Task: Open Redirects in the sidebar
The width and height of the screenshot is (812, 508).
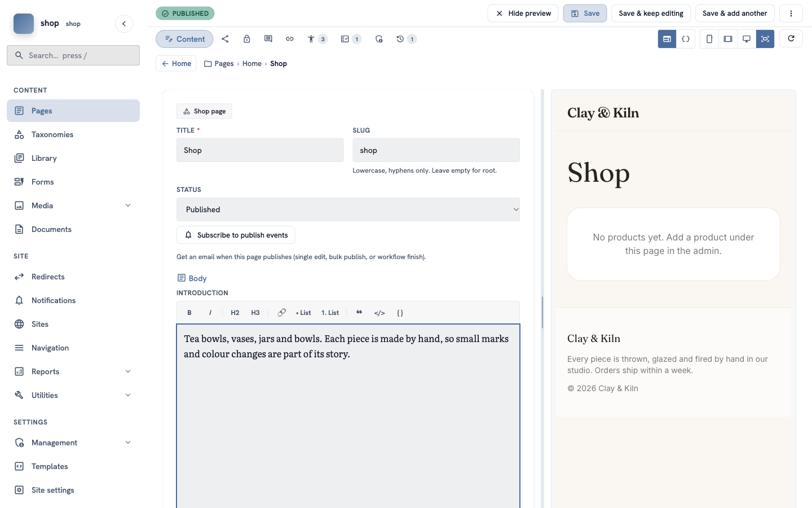Action: pyautogui.click(x=73, y=277)
